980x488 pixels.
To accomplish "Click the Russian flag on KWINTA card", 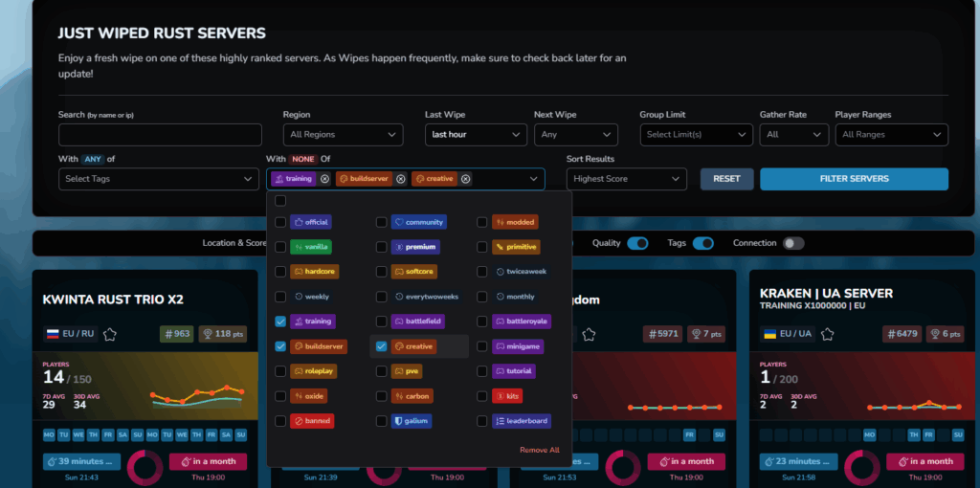I will [x=54, y=334].
